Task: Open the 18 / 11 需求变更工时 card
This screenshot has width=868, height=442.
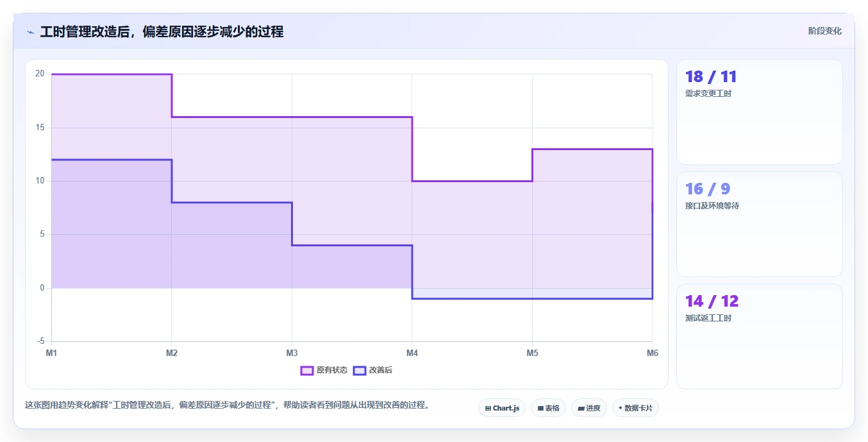Action: [760, 112]
